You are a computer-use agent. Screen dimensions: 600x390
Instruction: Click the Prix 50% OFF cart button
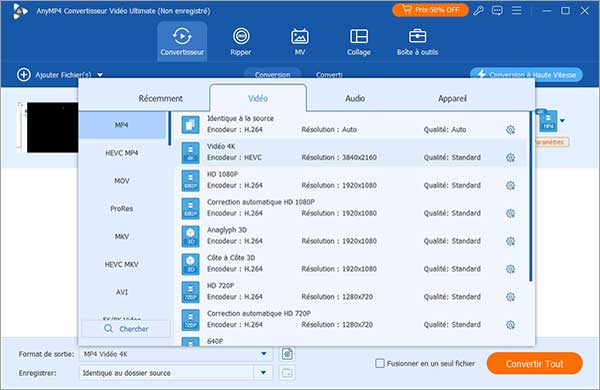430,10
